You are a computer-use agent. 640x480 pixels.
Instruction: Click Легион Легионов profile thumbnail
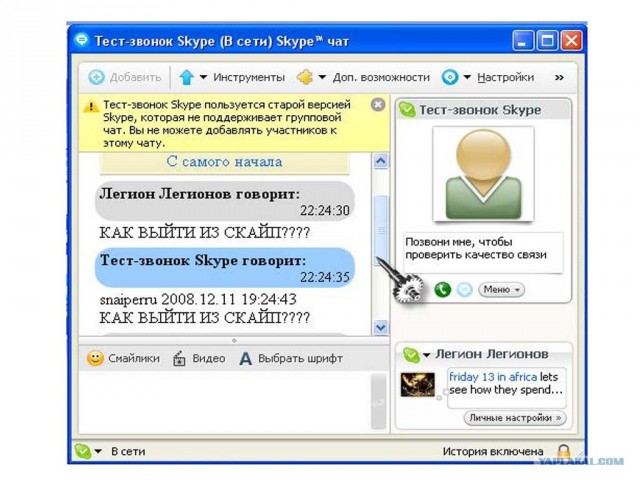418,384
